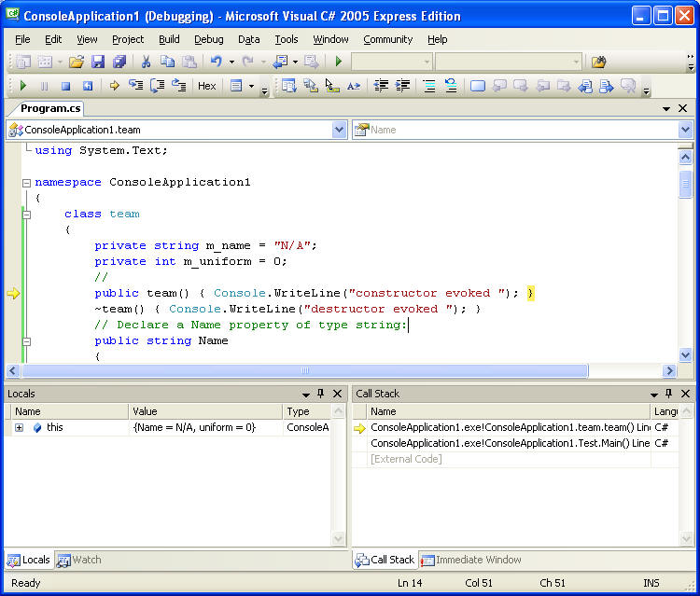Screen dimensions: 700x596
Task: Switch to the Watch tab
Action: [x=79, y=560]
